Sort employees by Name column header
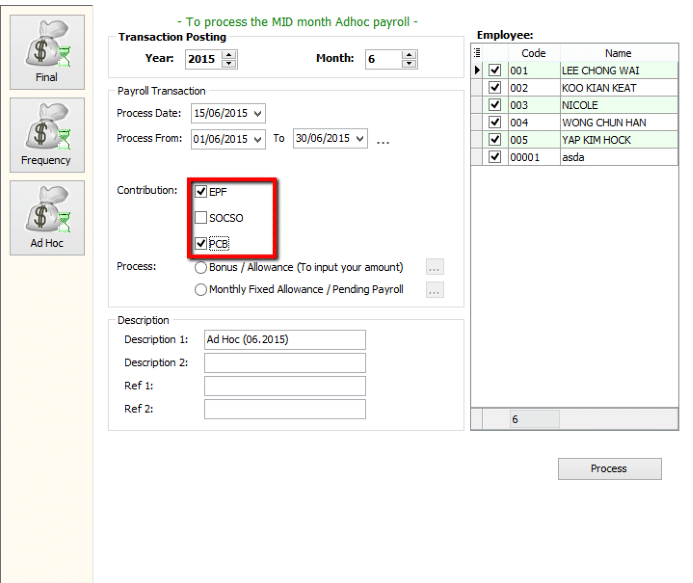 pos(618,53)
